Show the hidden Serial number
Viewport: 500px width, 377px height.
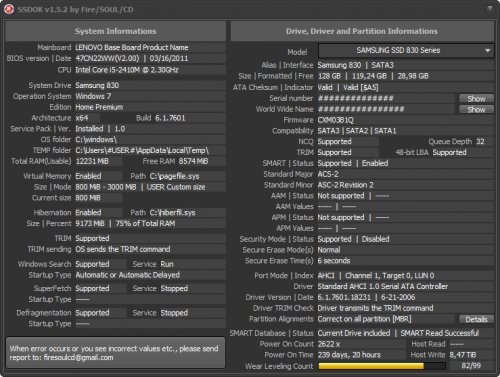click(476, 99)
